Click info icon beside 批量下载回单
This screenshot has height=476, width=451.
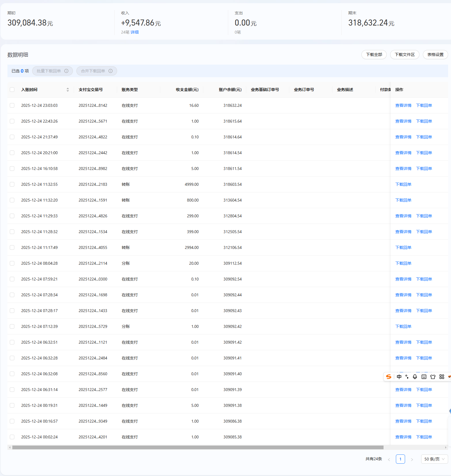pos(66,71)
